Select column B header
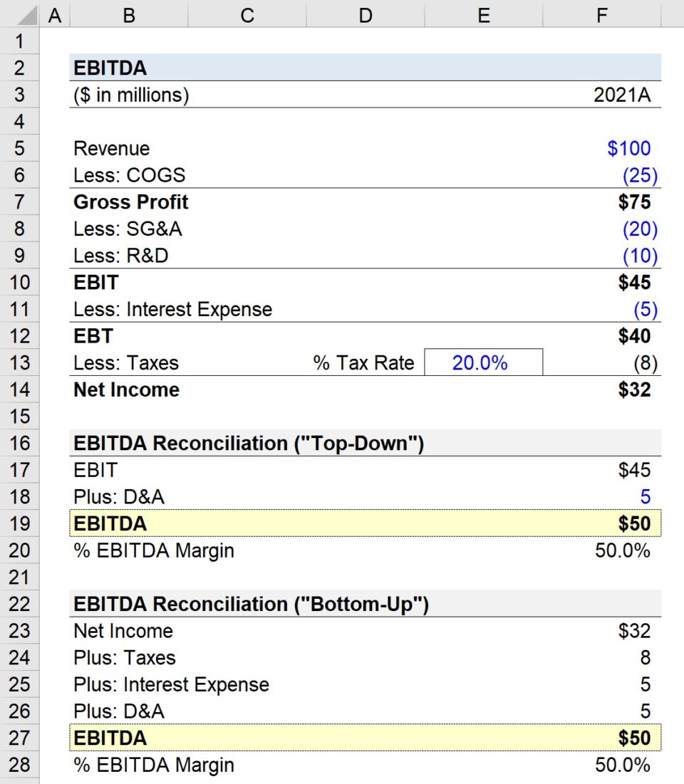The height and width of the screenshot is (784, 684). click(128, 14)
